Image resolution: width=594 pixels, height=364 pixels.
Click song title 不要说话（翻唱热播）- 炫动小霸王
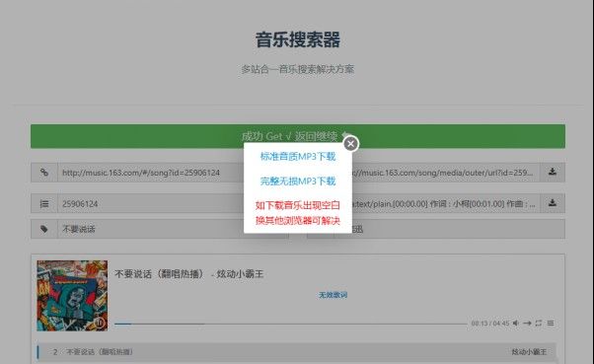tap(188, 274)
